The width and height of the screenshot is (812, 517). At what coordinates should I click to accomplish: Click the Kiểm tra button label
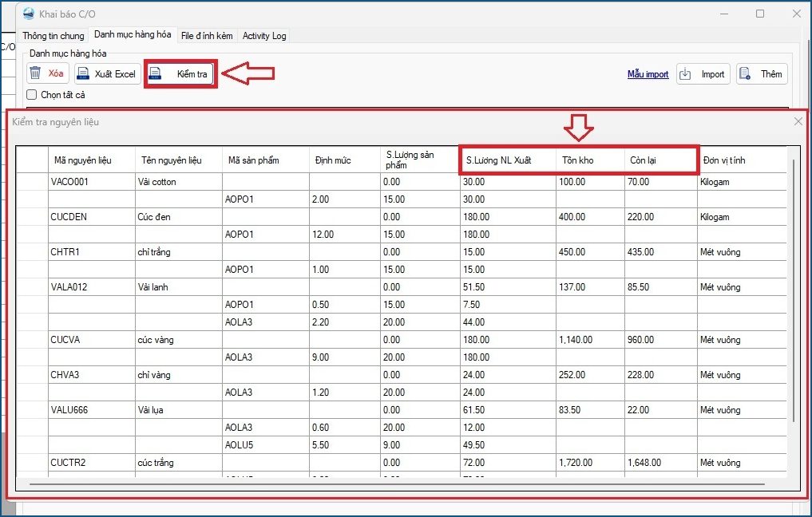point(192,74)
